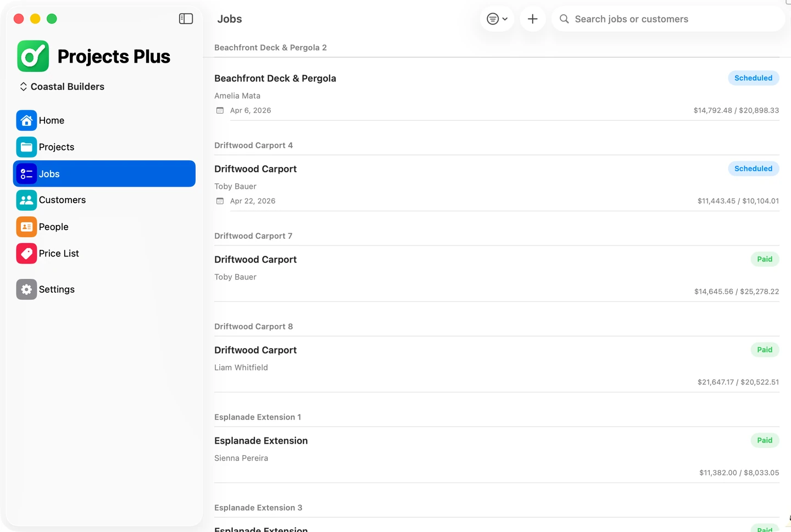The width and height of the screenshot is (791, 532).
Task: Click Paid badge under Esplanade Extension 1
Action: tap(765, 440)
